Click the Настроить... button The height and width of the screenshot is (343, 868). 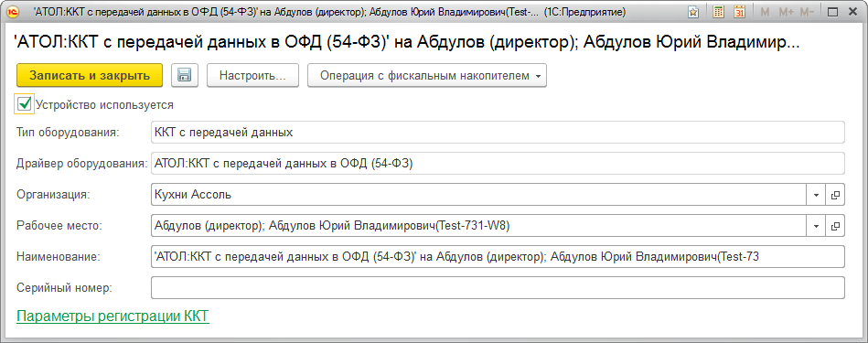pos(252,76)
